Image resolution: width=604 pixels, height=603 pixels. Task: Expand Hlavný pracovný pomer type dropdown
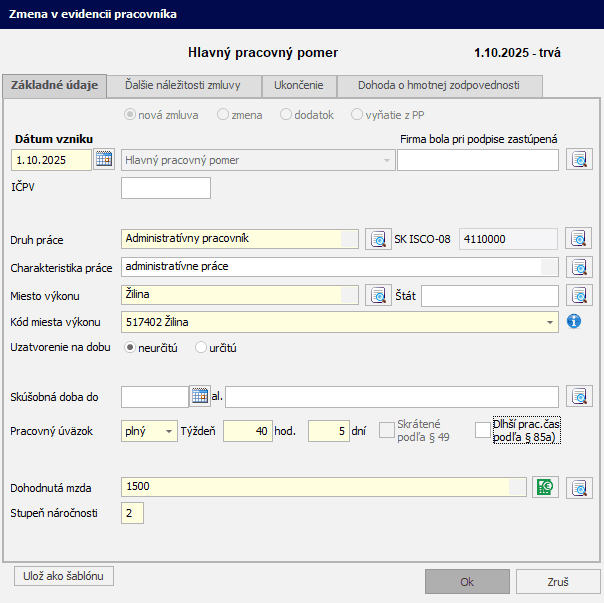coord(387,160)
